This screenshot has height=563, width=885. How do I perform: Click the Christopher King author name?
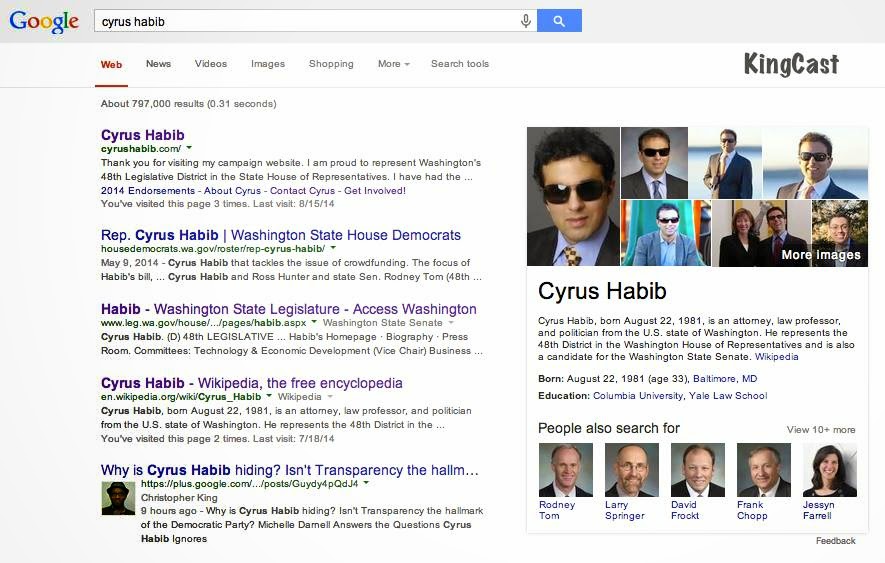coord(179,497)
